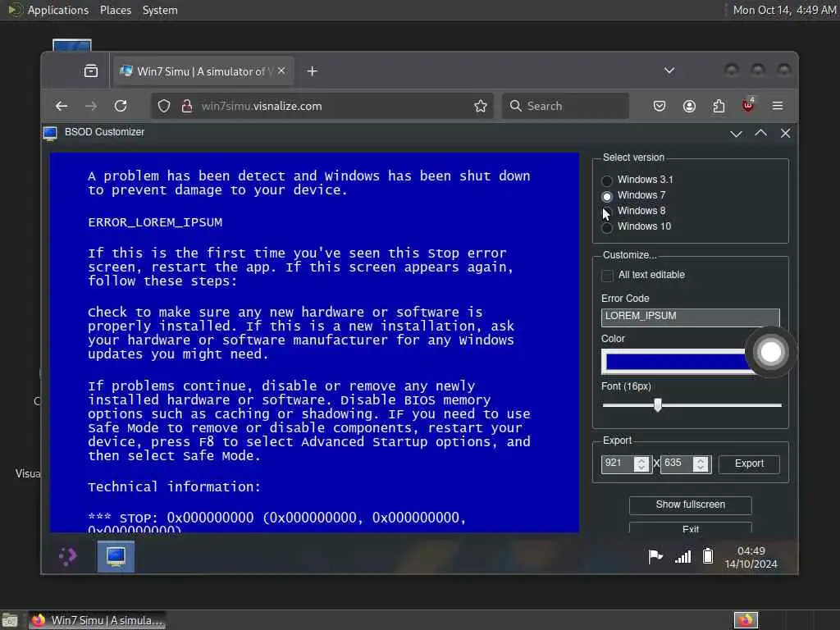Open a new browser tab

click(x=313, y=71)
